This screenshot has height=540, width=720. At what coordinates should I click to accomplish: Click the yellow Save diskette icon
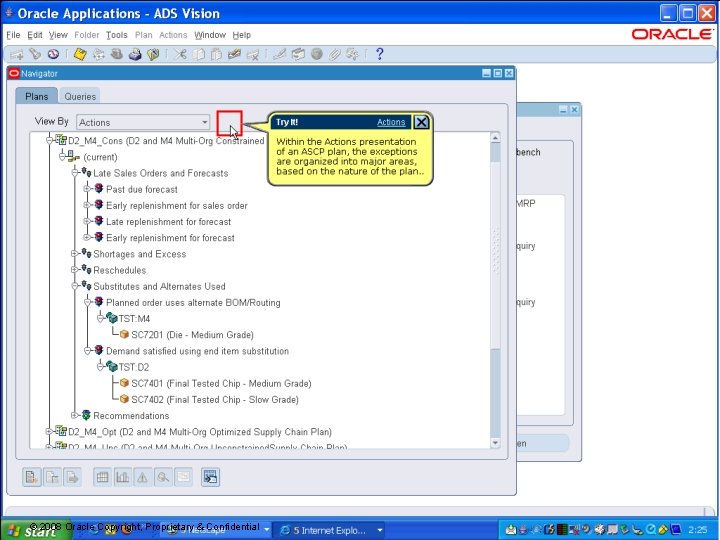coord(80,54)
